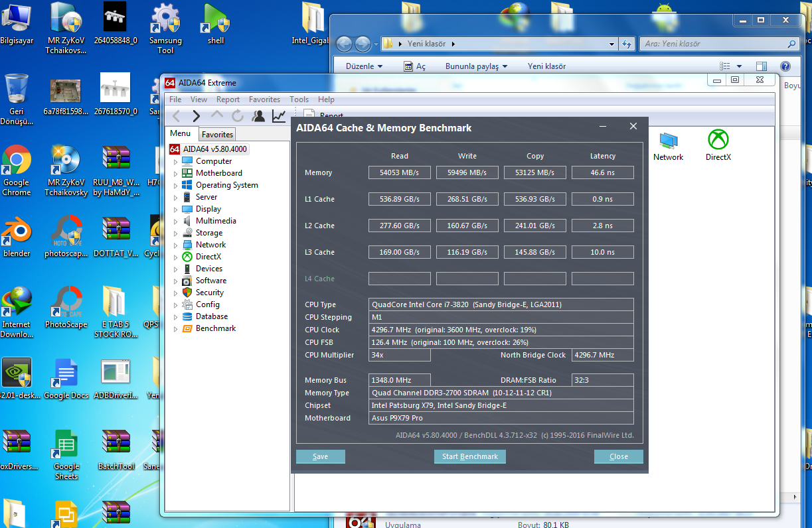The height and width of the screenshot is (528, 812).
Task: Select the PhotoScape desktop icon
Action: click(x=66, y=308)
